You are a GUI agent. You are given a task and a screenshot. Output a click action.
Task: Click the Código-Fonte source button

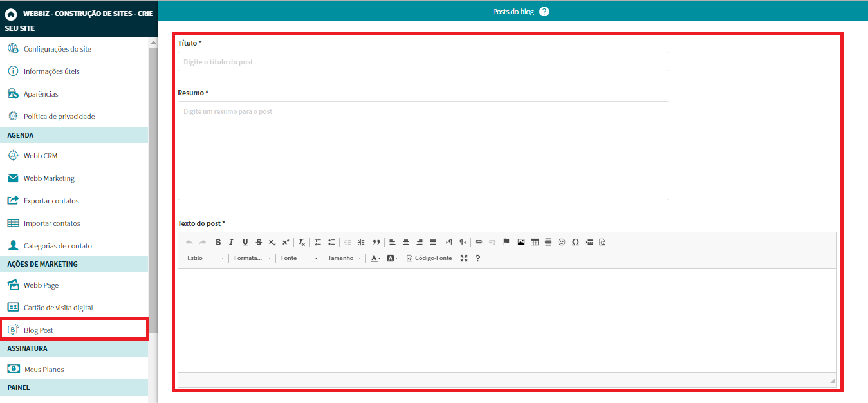[429, 258]
